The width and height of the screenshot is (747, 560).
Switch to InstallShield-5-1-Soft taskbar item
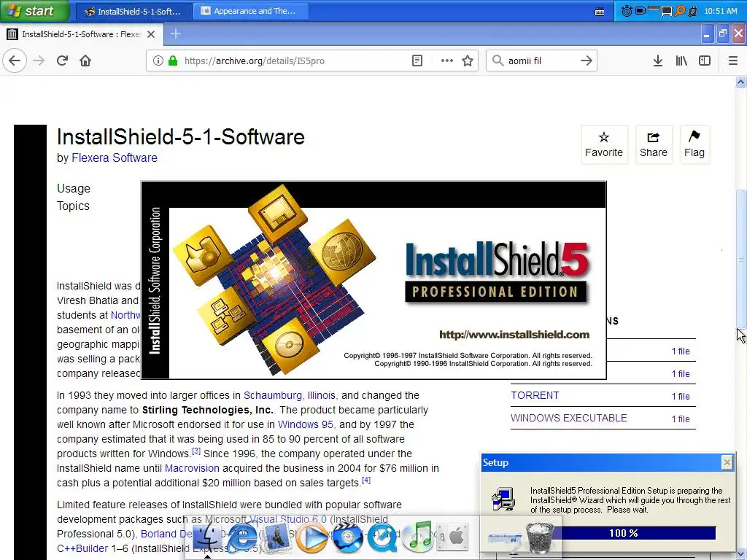point(133,11)
